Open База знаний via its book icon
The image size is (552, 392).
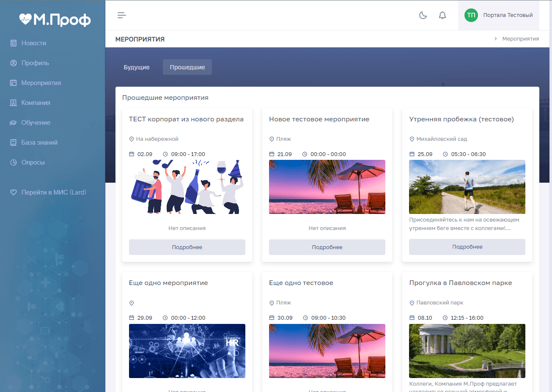point(13,142)
